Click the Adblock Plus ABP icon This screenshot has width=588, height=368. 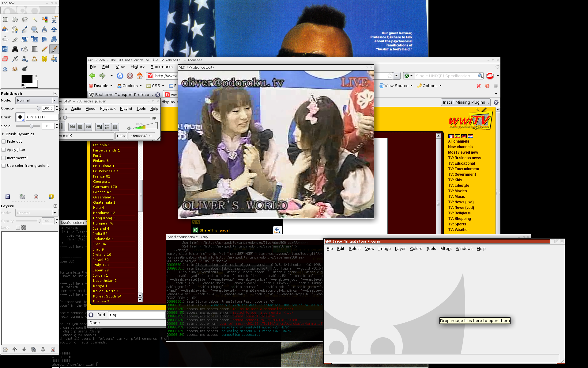pos(490,76)
